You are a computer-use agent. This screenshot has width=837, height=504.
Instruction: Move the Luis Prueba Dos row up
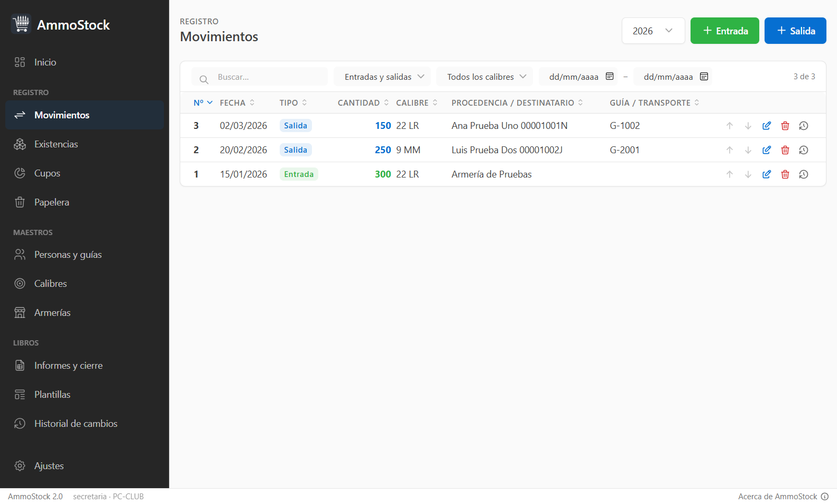pos(730,150)
